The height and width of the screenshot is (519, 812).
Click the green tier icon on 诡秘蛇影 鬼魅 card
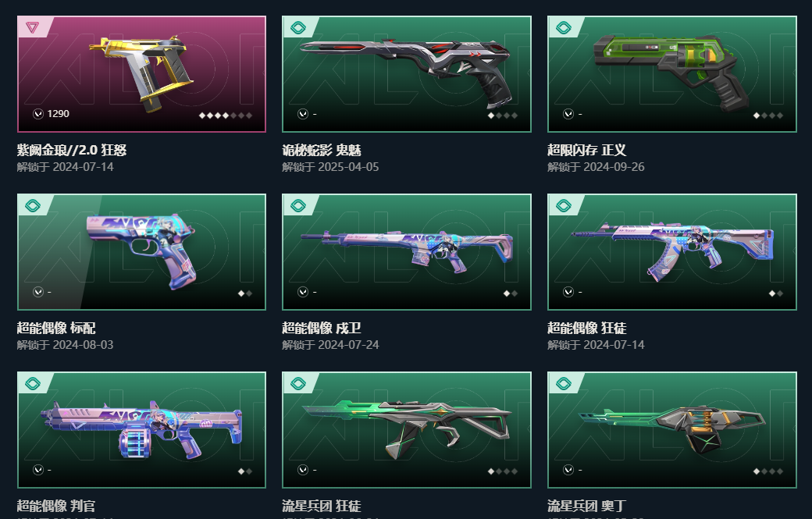click(x=297, y=27)
